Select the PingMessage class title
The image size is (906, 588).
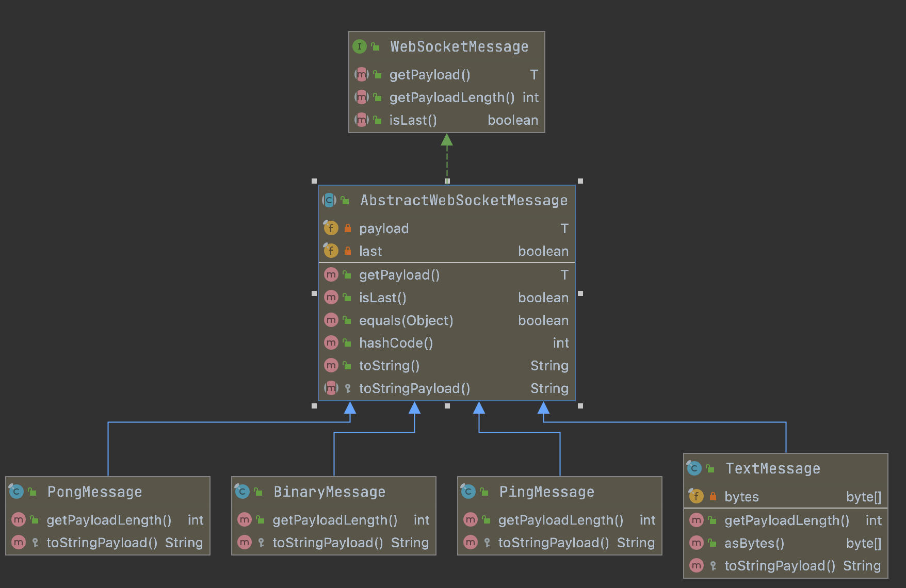(x=546, y=492)
